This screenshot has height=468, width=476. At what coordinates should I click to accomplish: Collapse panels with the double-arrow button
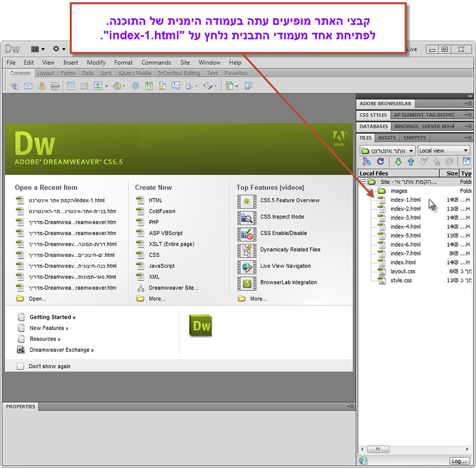point(470,96)
